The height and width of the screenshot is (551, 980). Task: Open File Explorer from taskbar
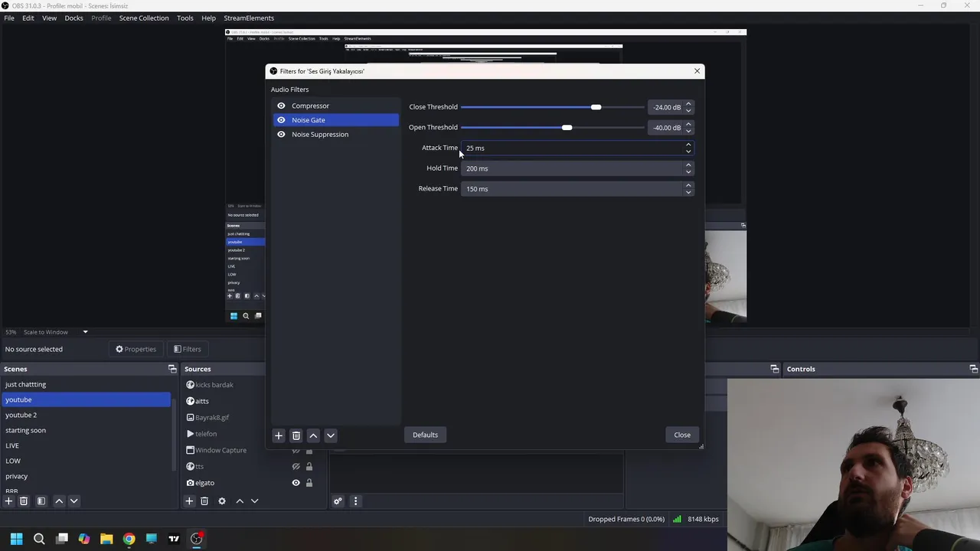(106, 539)
